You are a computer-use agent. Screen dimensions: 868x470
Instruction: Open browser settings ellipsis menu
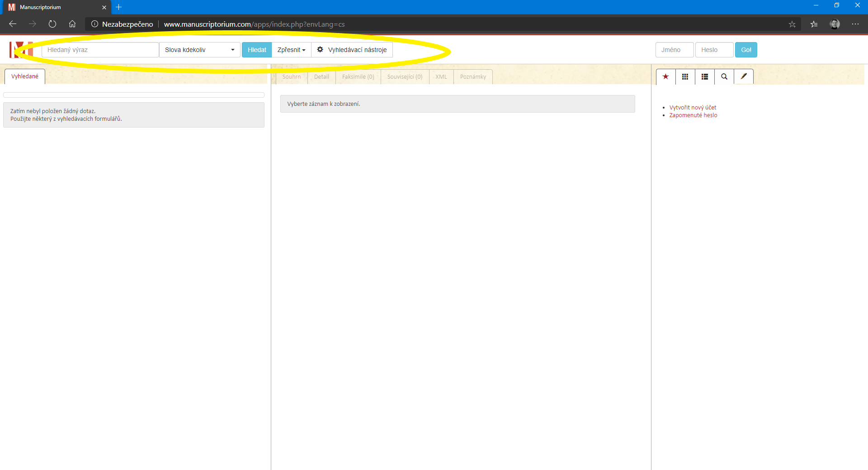coord(855,24)
